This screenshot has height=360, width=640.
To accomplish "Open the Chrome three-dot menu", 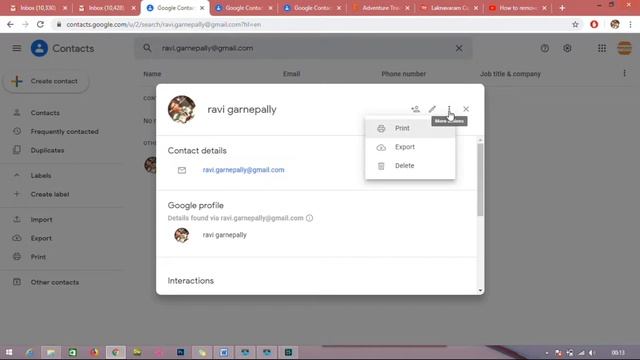I will coord(630,24).
